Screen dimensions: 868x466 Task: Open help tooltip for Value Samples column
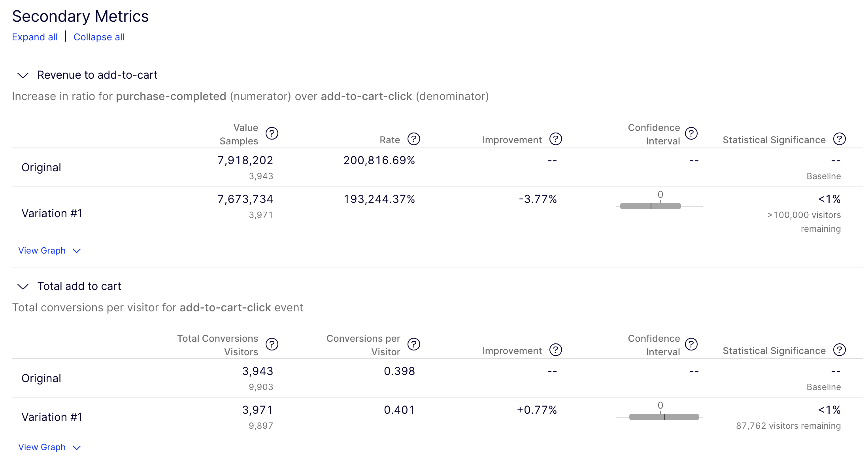(273, 133)
